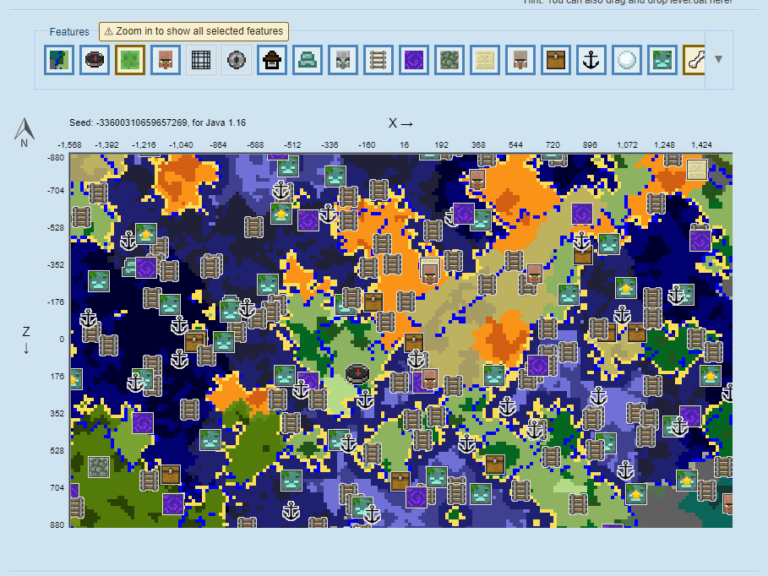Click the starred ocean ruin near X -570, Z -590

[x=281, y=214]
